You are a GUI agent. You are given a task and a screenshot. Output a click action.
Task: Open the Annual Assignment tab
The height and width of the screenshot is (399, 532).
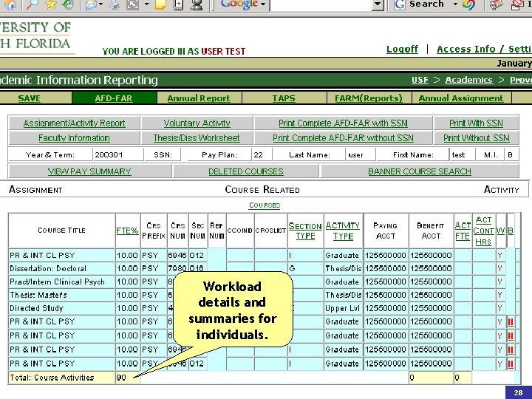461,98
